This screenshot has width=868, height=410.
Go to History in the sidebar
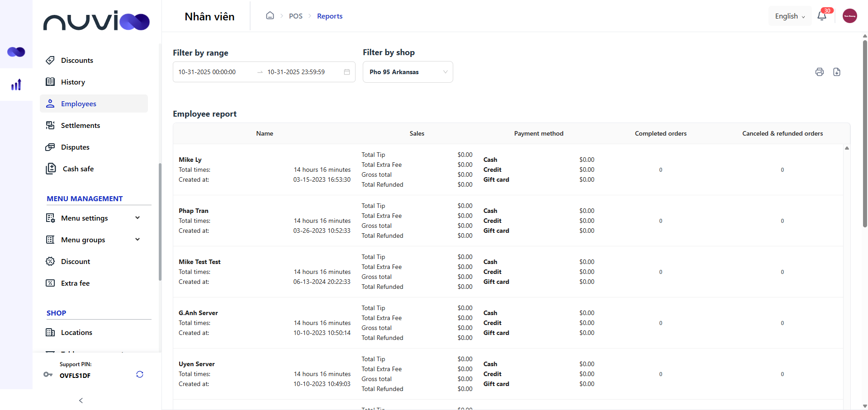point(73,82)
